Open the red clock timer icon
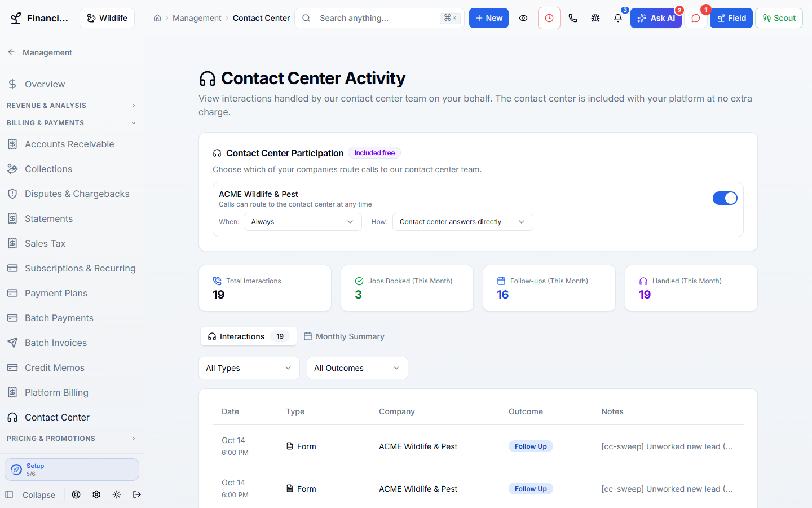The image size is (812, 508). 549,18
